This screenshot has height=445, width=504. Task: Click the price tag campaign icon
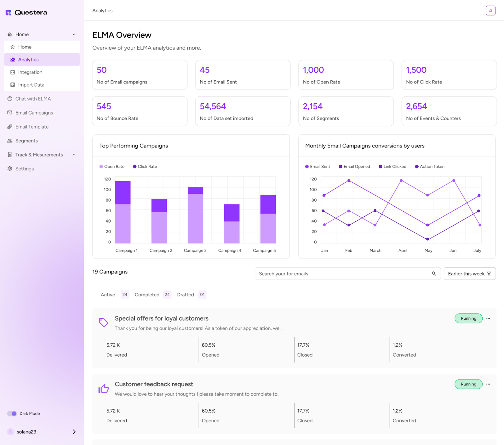[x=104, y=322]
